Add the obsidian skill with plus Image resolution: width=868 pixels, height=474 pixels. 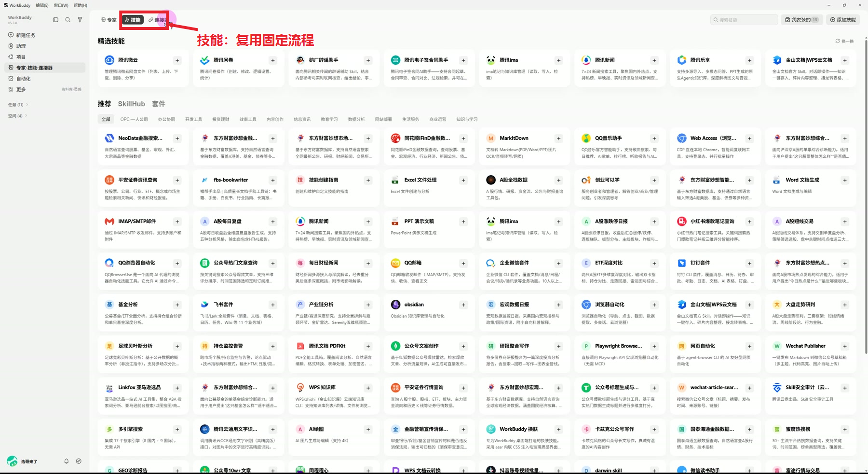(x=463, y=305)
